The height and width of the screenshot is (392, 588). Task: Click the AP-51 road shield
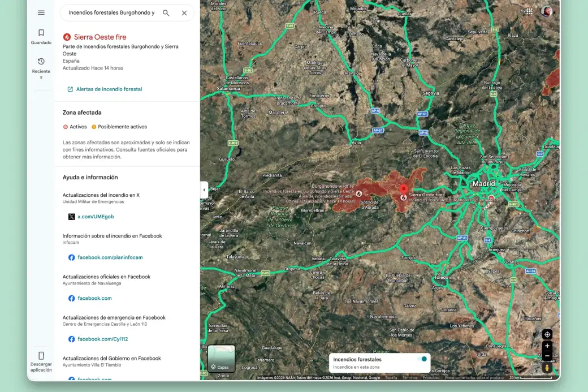pos(378,130)
